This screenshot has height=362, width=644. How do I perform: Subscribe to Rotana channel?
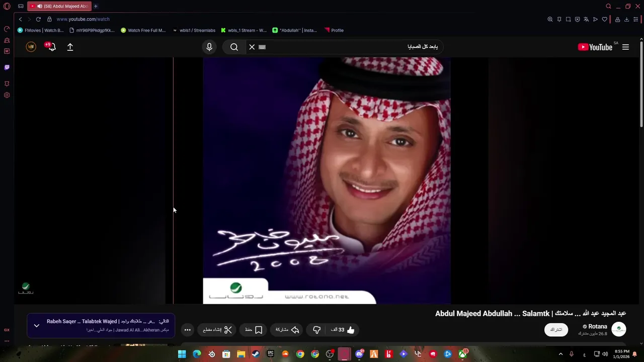(x=556, y=329)
